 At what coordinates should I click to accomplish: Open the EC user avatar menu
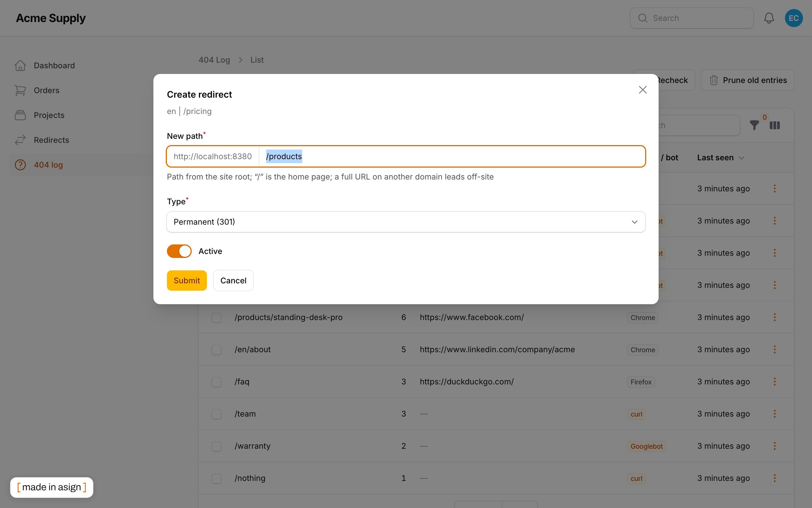point(794,18)
